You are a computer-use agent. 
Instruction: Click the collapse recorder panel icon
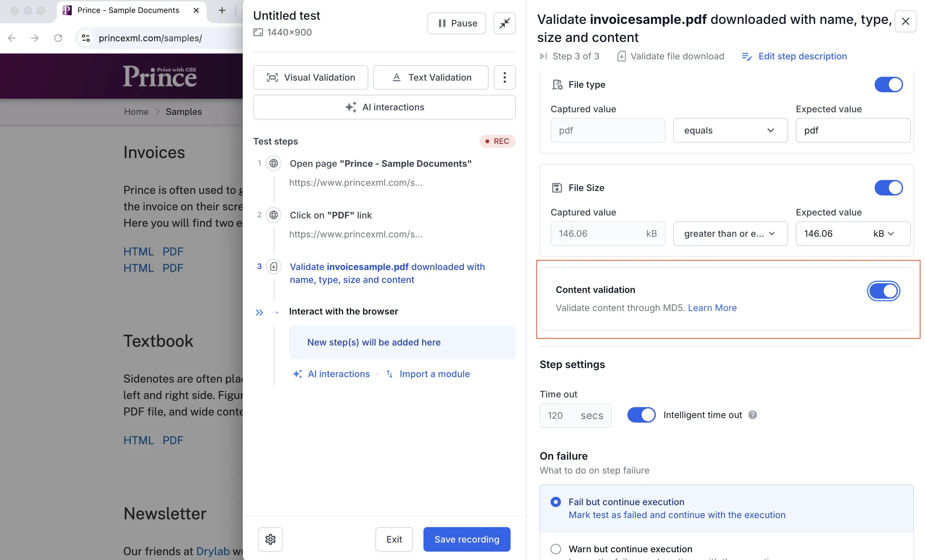pos(504,23)
